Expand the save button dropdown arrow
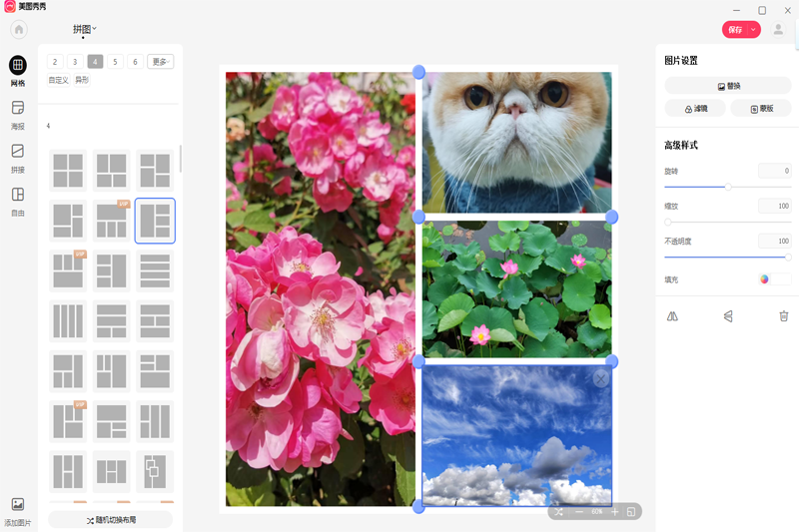The width and height of the screenshot is (799, 532). [x=753, y=30]
